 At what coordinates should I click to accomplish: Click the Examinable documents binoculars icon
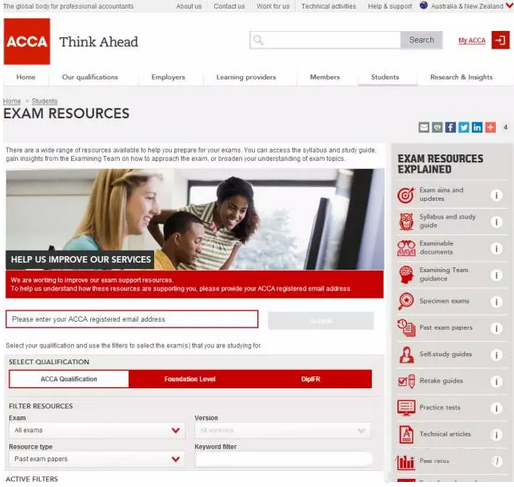point(406,248)
